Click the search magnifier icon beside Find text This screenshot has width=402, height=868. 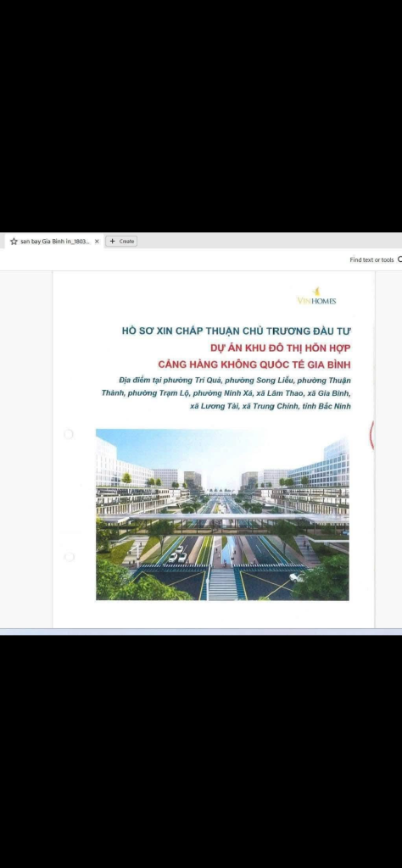[x=399, y=259]
